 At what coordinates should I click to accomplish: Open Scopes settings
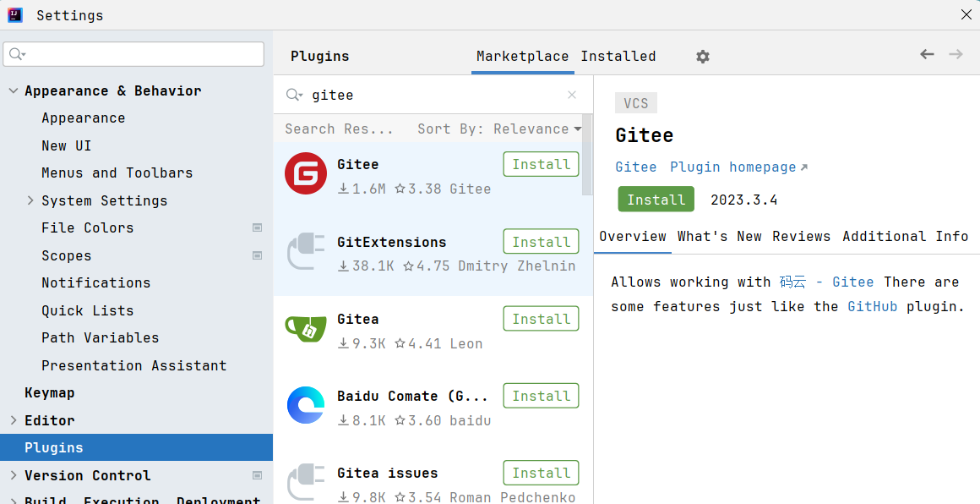tap(66, 255)
